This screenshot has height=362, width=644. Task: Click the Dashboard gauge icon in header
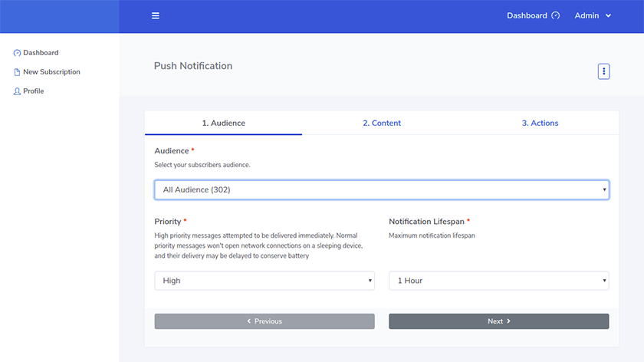click(x=556, y=16)
